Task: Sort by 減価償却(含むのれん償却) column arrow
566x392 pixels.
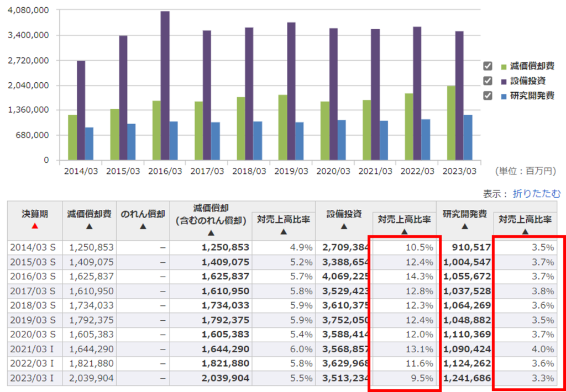Action: point(210,232)
